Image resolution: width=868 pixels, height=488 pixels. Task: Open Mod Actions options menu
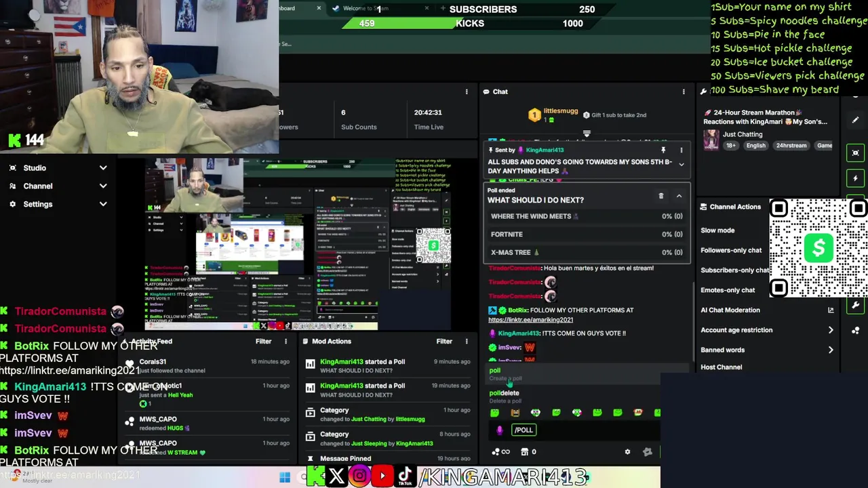click(x=467, y=342)
